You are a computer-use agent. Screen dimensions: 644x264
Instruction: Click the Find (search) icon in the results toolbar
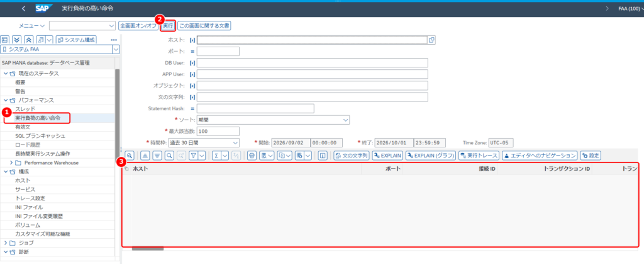pyautogui.click(x=169, y=156)
